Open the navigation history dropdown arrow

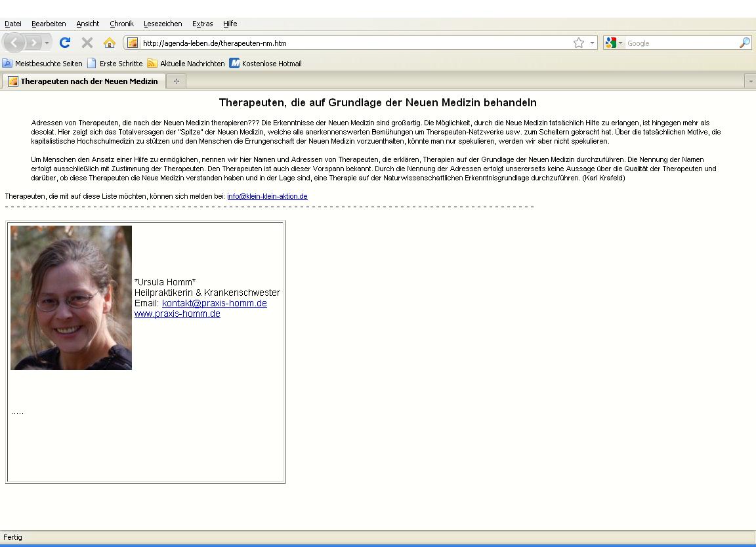pyautogui.click(x=47, y=43)
